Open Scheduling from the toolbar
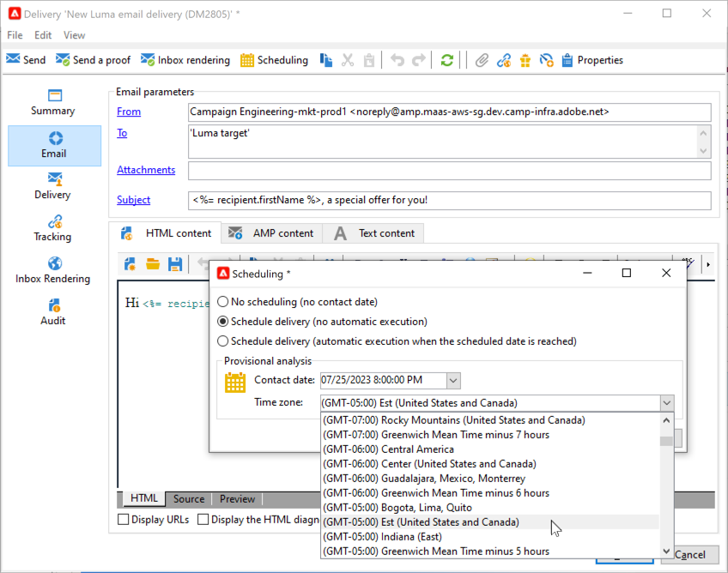Image resolution: width=728 pixels, height=573 pixels. pyautogui.click(x=274, y=60)
